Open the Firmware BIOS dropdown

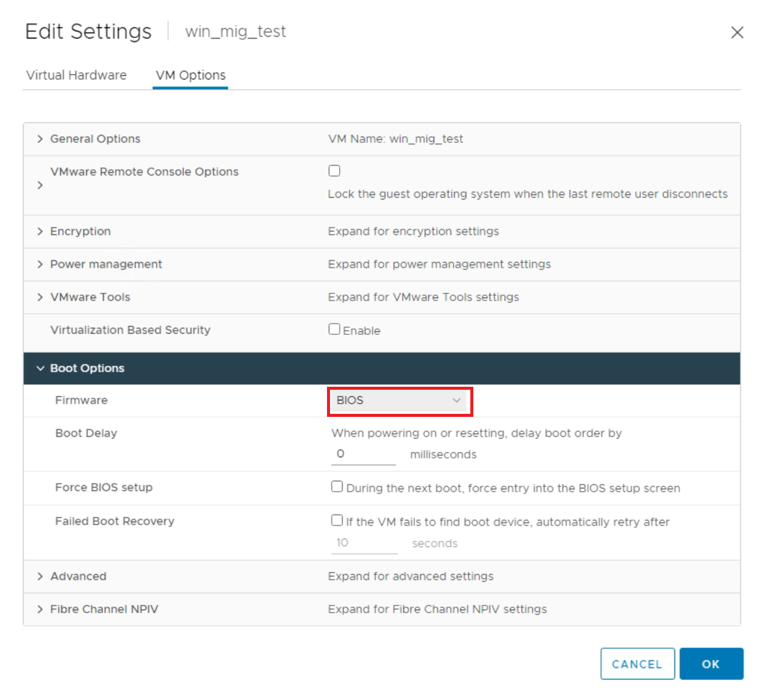pos(400,401)
